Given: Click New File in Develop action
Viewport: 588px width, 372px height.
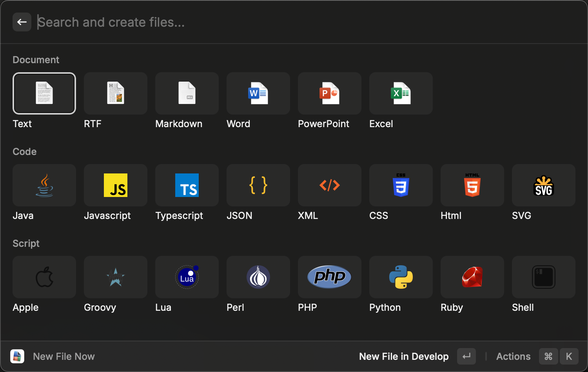Looking at the screenshot, I should (x=404, y=356).
